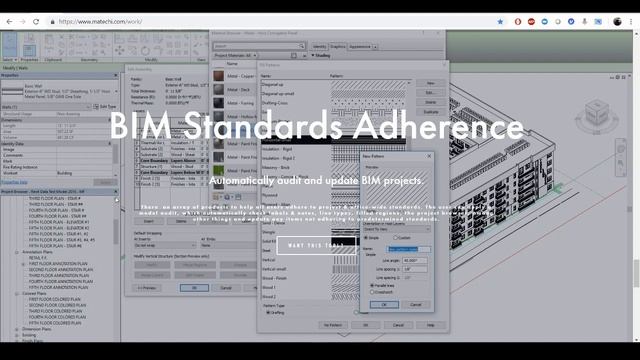The image size is (640, 360).
Task: Close the Project Browser palette with its X
Action: [116, 191]
